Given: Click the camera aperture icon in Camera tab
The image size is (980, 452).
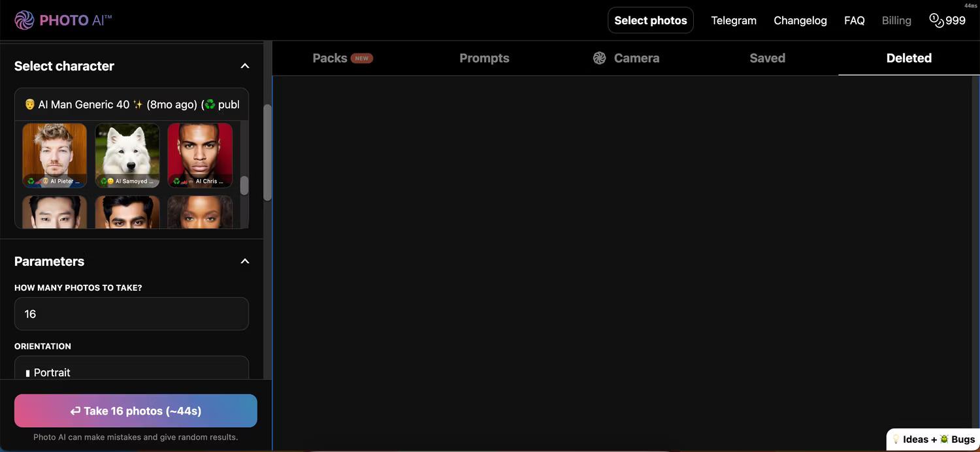Looking at the screenshot, I should click(x=599, y=58).
